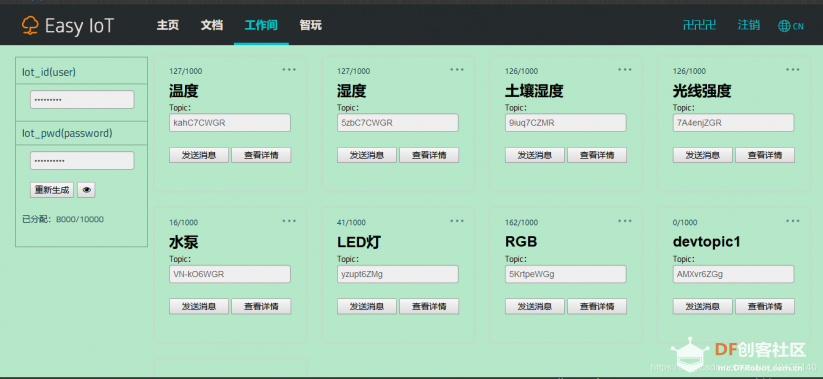Screen dimensions: 823x379
Task: Click 发送消息 on the 水泵 card
Action: pos(199,307)
